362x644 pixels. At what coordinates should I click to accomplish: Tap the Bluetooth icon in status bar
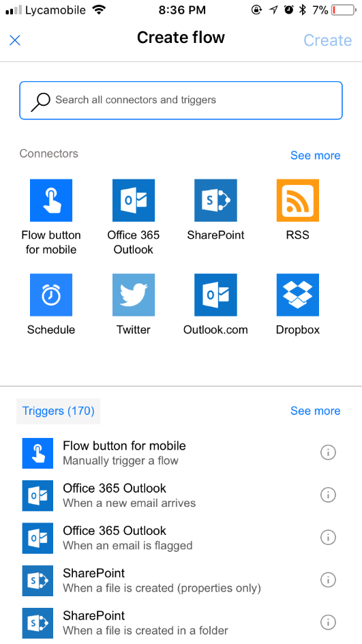303,10
